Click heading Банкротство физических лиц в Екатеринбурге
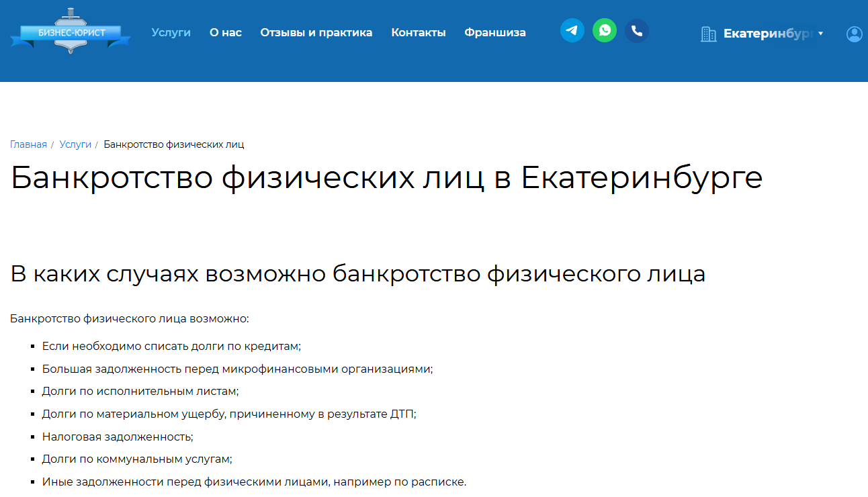This screenshot has height=497, width=868. (x=387, y=178)
